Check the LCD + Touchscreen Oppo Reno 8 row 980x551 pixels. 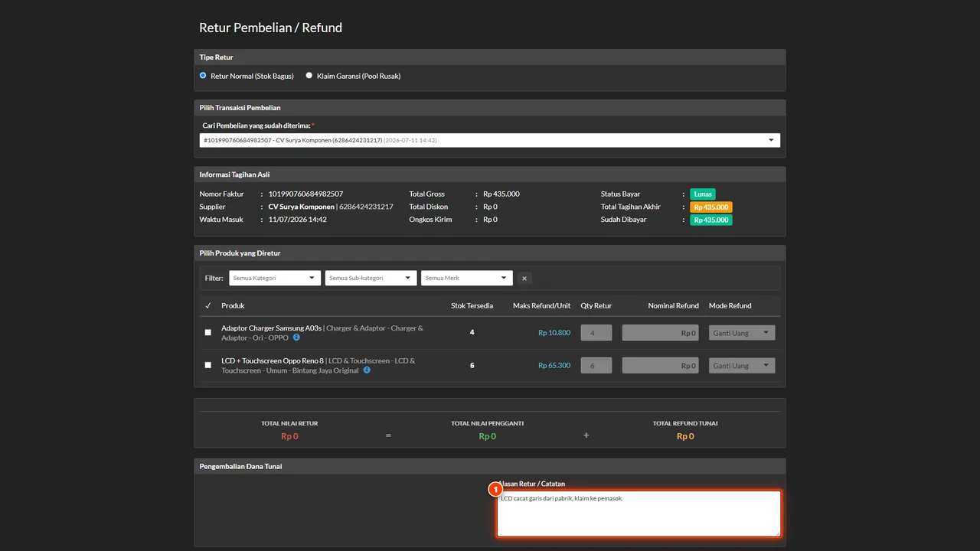pyautogui.click(x=208, y=365)
